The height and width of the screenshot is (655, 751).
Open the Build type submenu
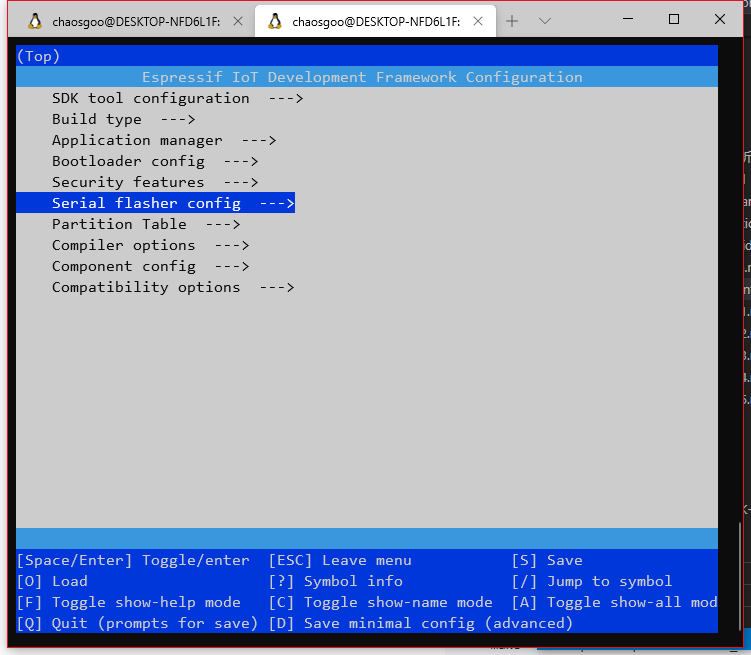[124, 120]
